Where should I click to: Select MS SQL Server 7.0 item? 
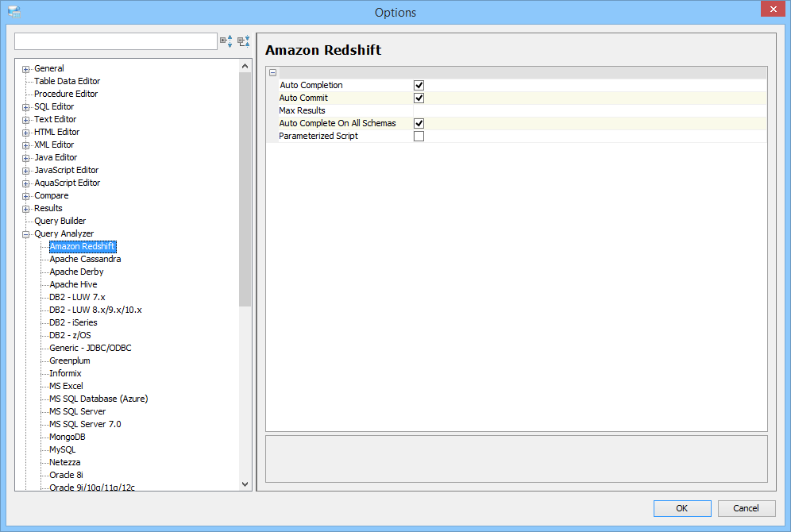pyautogui.click(x=85, y=424)
